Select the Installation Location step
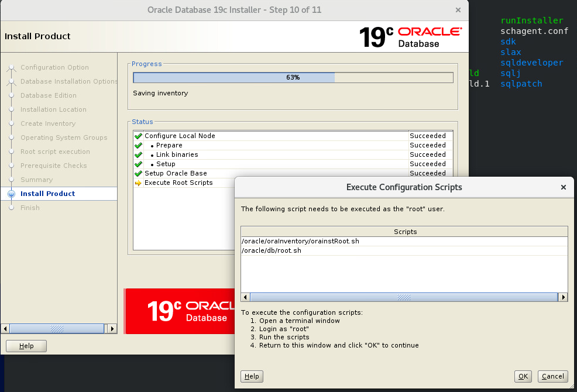This screenshot has height=392, width=577. [53, 109]
